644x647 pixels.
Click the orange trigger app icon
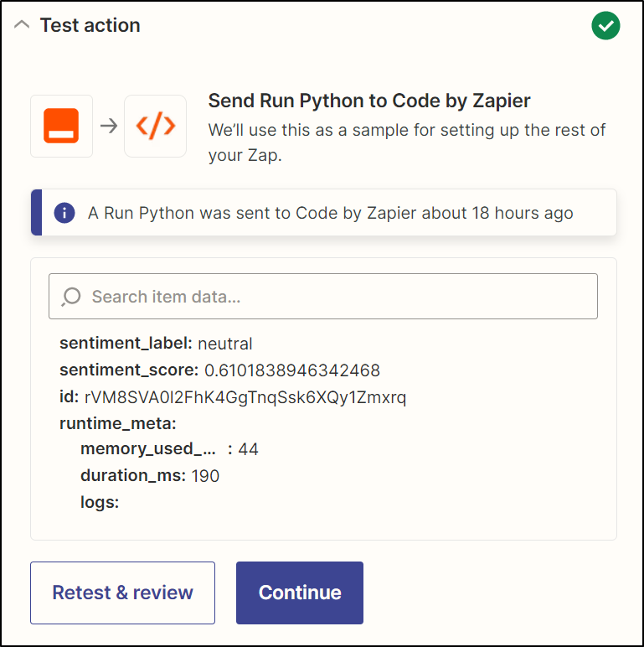(61, 126)
